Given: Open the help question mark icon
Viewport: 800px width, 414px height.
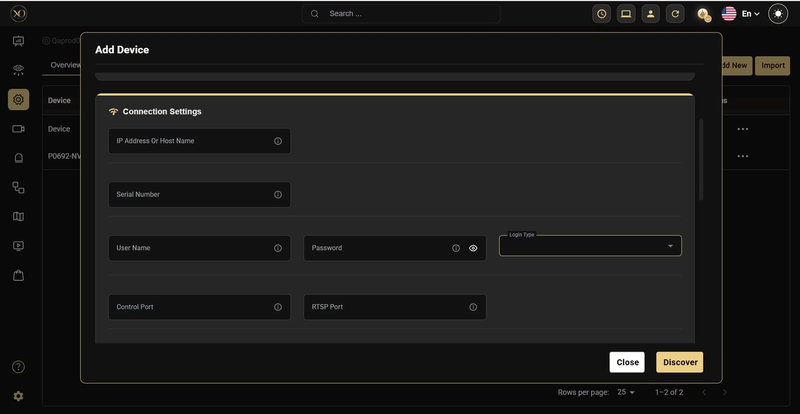Looking at the screenshot, I should (x=18, y=367).
